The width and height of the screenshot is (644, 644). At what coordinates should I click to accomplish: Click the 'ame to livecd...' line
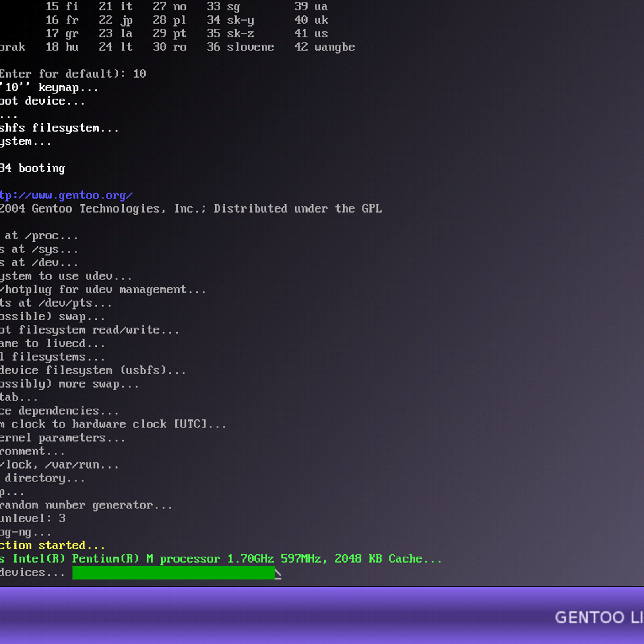[x=52, y=344]
